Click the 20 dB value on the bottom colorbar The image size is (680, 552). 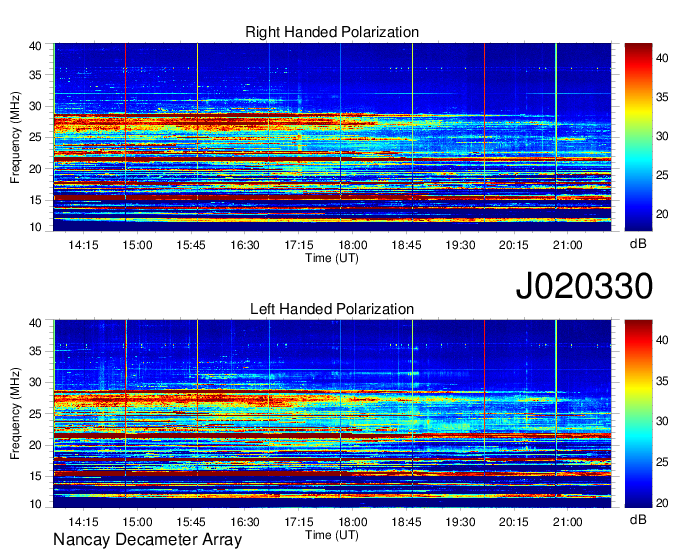662,503
